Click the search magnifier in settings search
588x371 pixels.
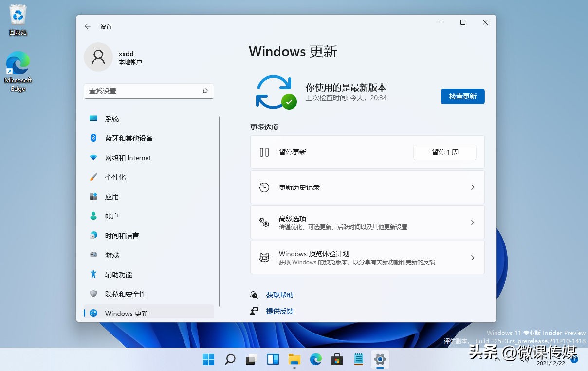click(x=205, y=91)
